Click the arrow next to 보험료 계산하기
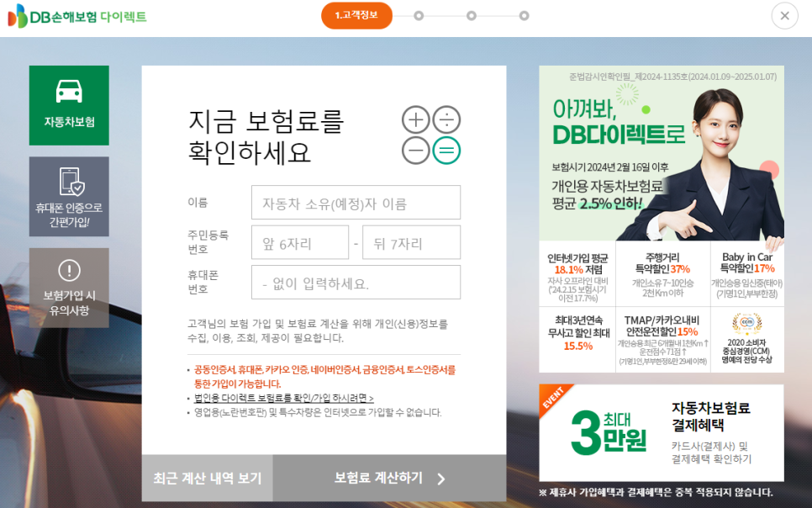Viewport: 812px width, 508px height. (441, 479)
